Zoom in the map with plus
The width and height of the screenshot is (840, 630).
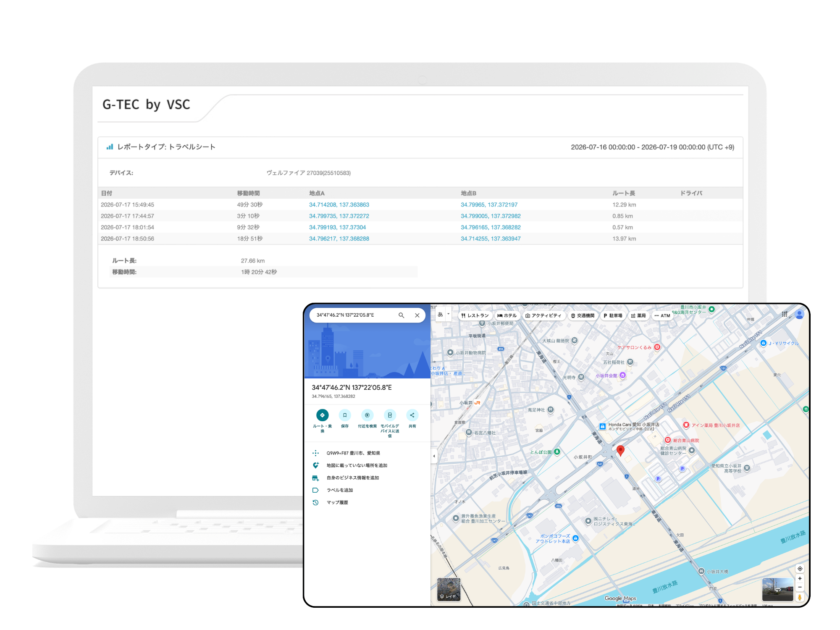point(800,578)
